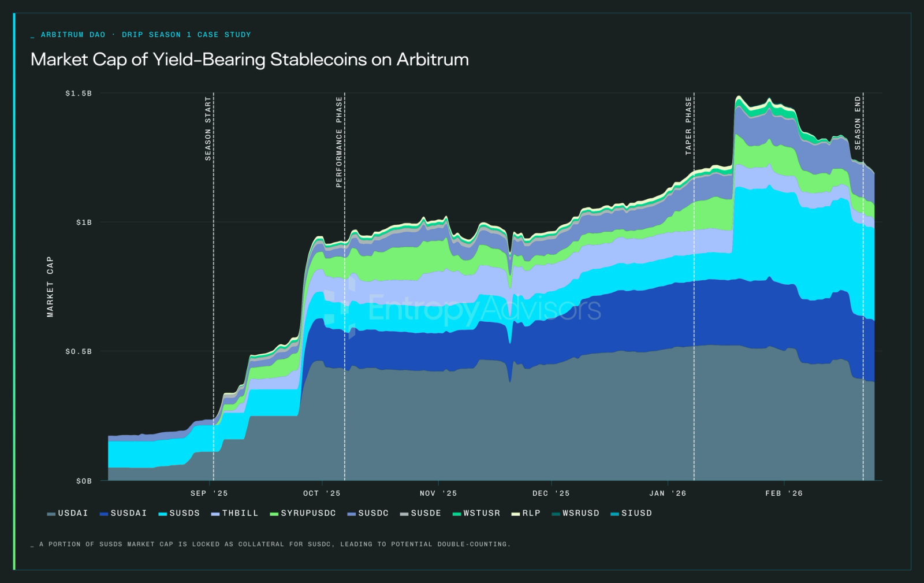The image size is (924, 583).
Task: Click the OCT '25 axis label
Action: tap(322, 493)
